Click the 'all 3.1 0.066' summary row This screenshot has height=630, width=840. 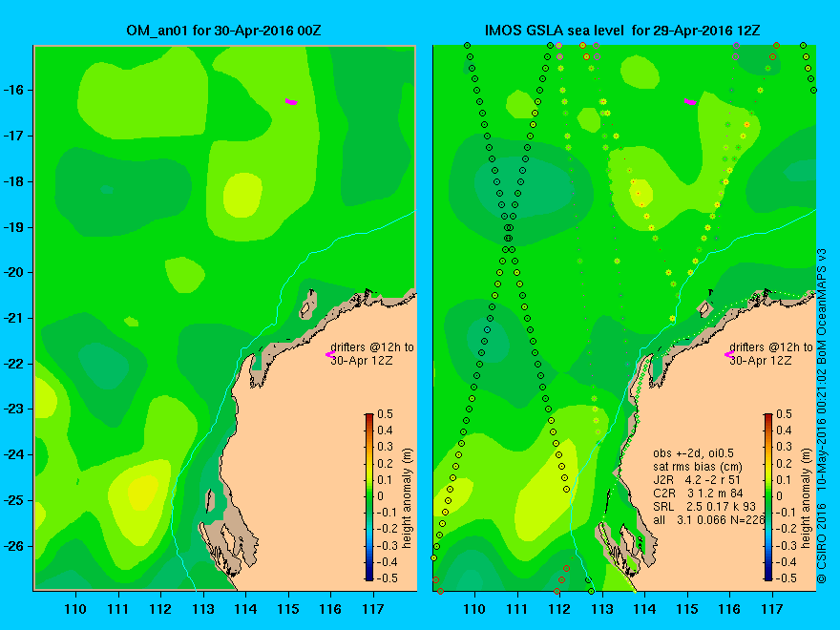click(x=708, y=519)
